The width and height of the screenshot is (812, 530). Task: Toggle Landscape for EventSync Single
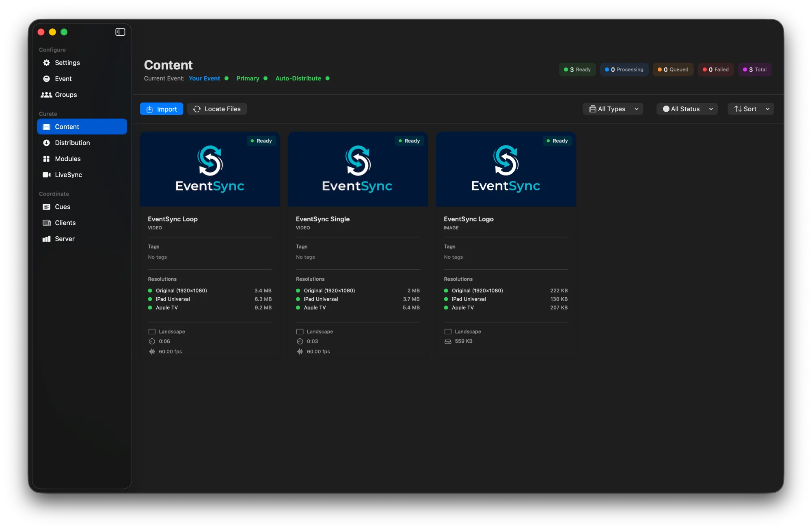tap(300, 331)
